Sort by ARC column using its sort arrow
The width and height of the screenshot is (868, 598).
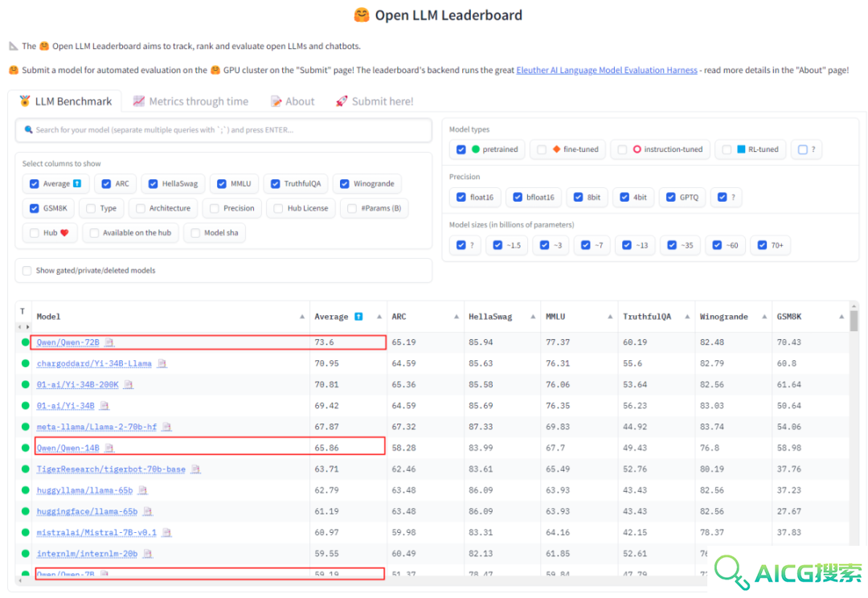[x=457, y=317]
